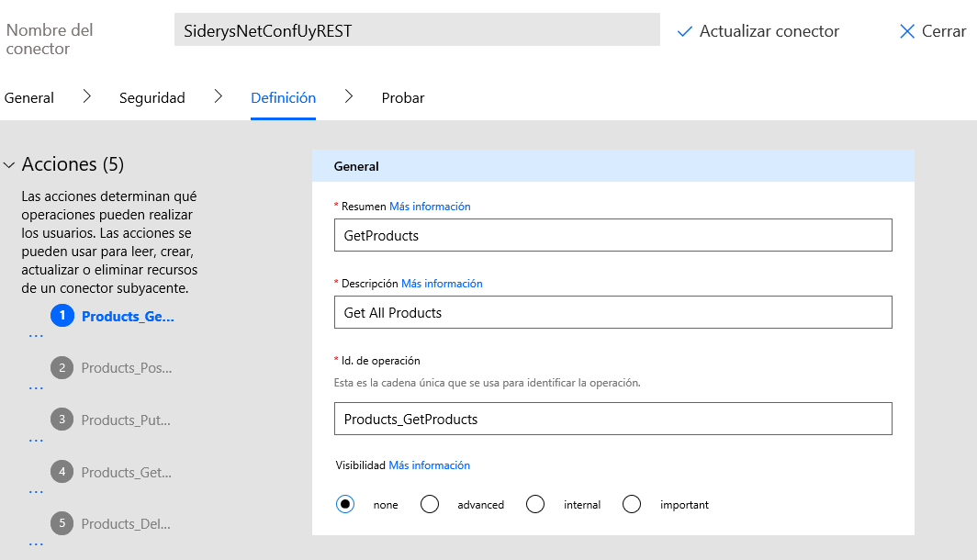
Task: Click badge 3 beside Products_Put action
Action: point(62,420)
